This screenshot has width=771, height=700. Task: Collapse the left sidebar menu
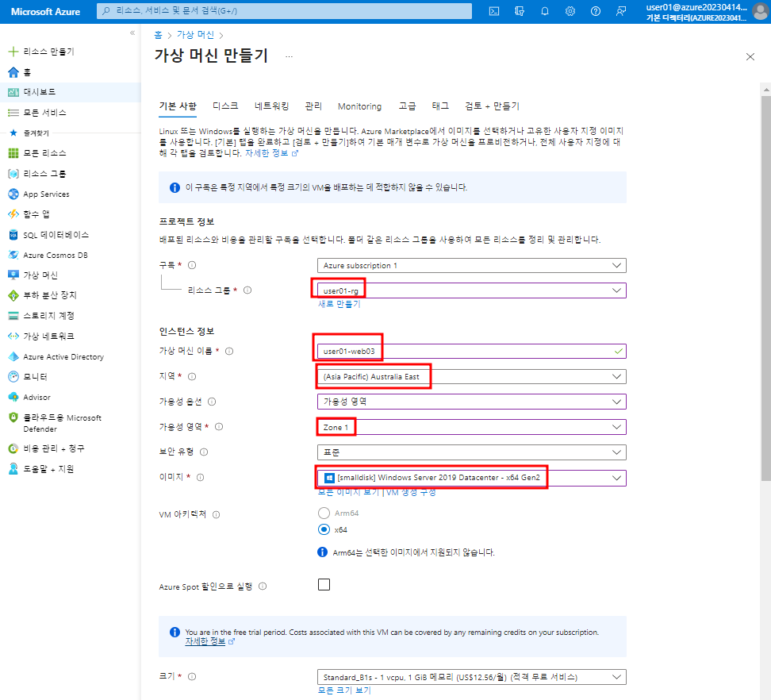[x=132, y=33]
